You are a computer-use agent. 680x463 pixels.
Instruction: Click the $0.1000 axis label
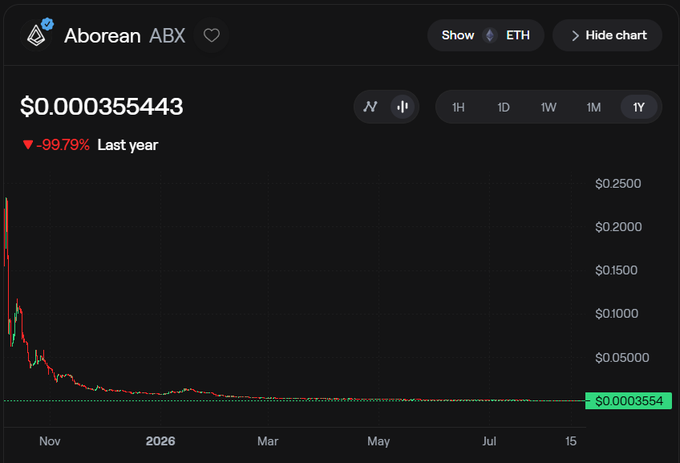tap(617, 313)
